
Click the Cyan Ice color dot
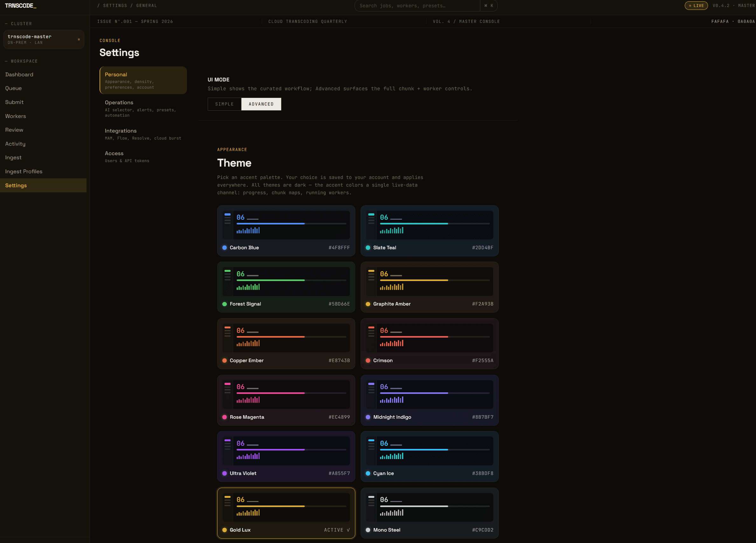[x=368, y=473]
